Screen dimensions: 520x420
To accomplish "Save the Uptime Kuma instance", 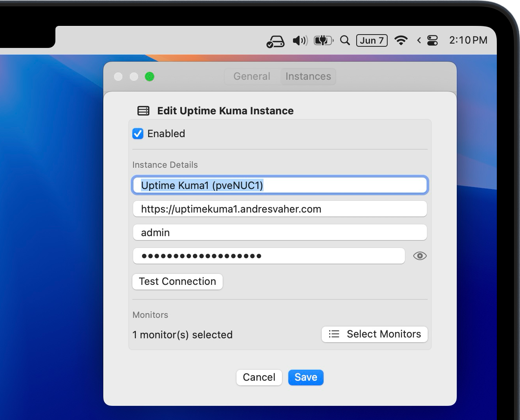I will [x=306, y=378].
